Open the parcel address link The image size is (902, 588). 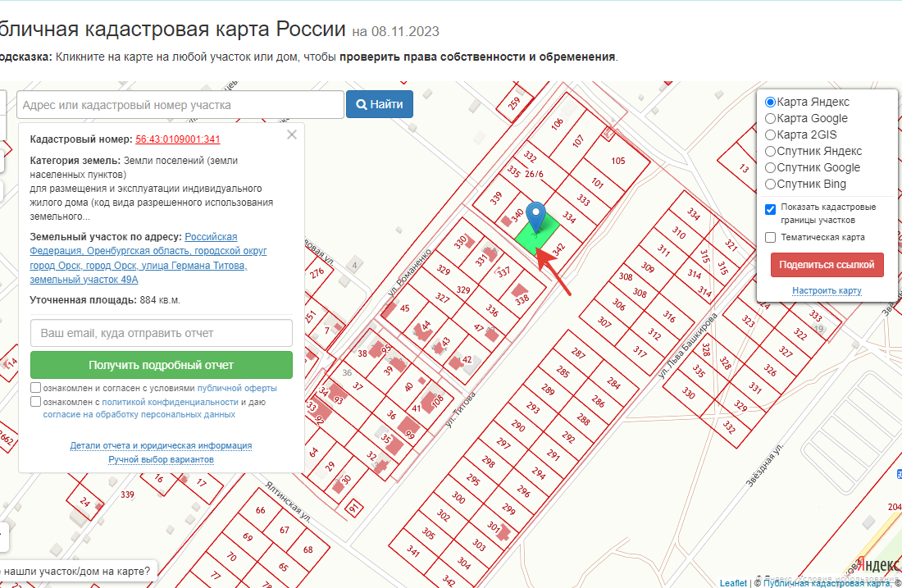[x=148, y=258]
